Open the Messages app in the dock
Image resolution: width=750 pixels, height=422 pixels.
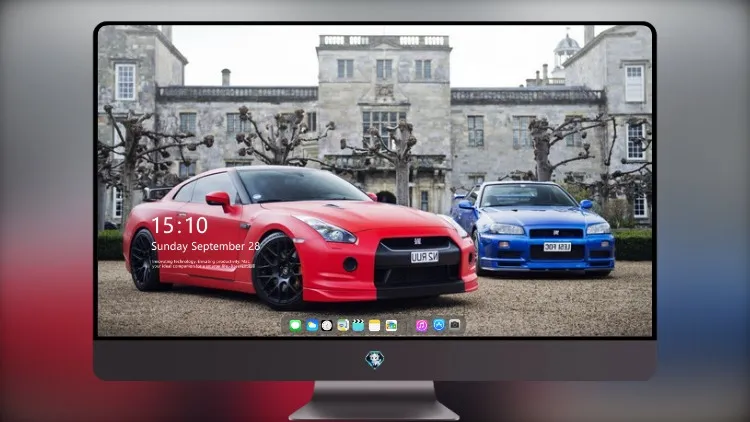click(295, 326)
